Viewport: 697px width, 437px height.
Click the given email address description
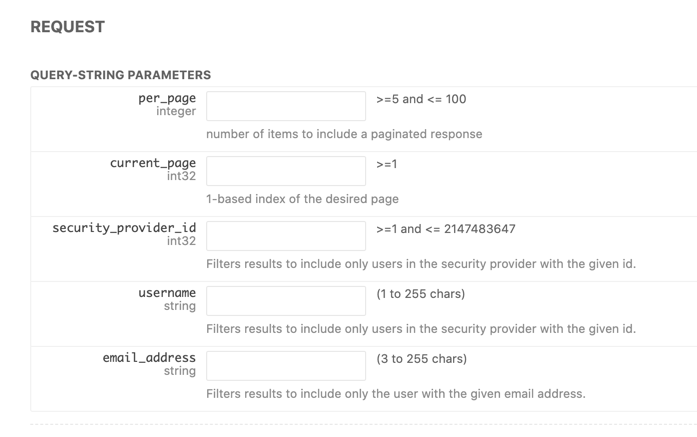tap(396, 394)
